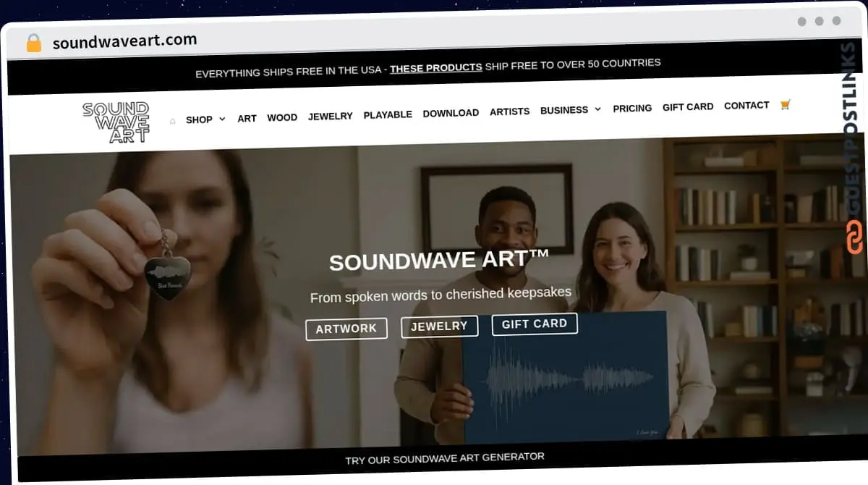Click the GIFT CARD hero button
Screen dimensions: 868x485
pos(535,324)
